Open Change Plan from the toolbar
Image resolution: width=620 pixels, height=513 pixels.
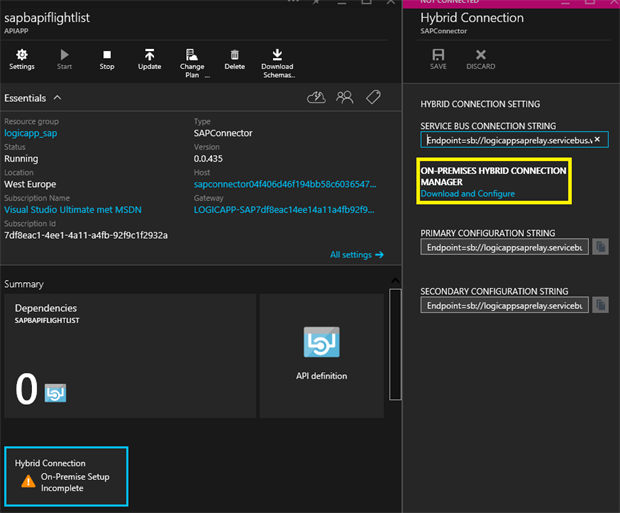[x=192, y=60]
